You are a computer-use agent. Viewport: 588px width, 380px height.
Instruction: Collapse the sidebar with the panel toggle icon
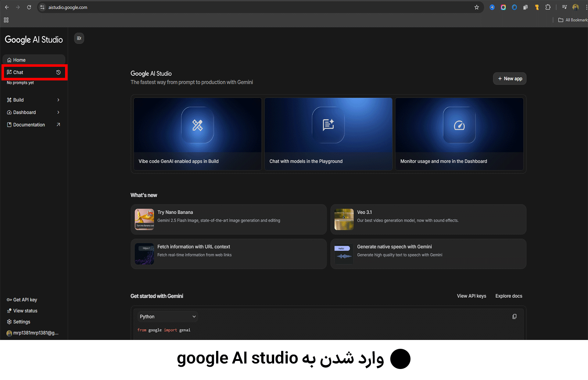pyautogui.click(x=79, y=38)
